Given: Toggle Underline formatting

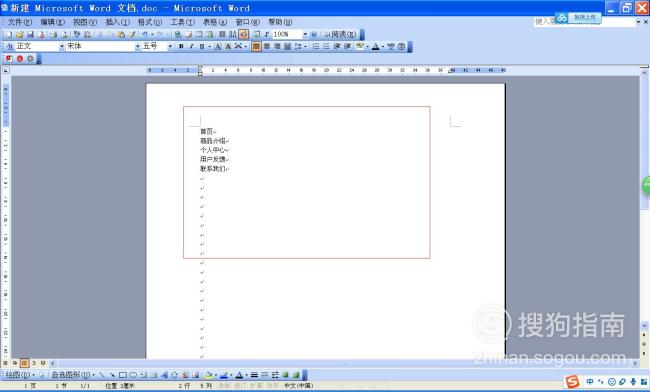Looking at the screenshot, I should [202, 46].
